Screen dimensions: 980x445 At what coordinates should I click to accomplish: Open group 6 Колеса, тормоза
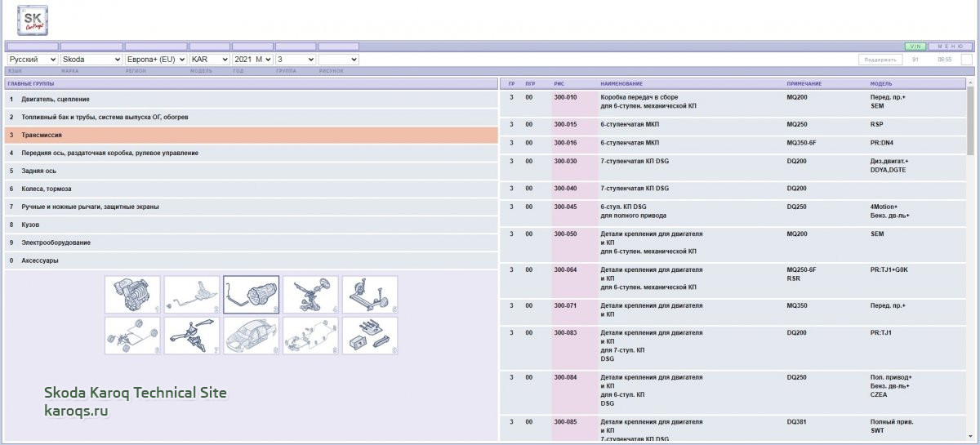252,189
